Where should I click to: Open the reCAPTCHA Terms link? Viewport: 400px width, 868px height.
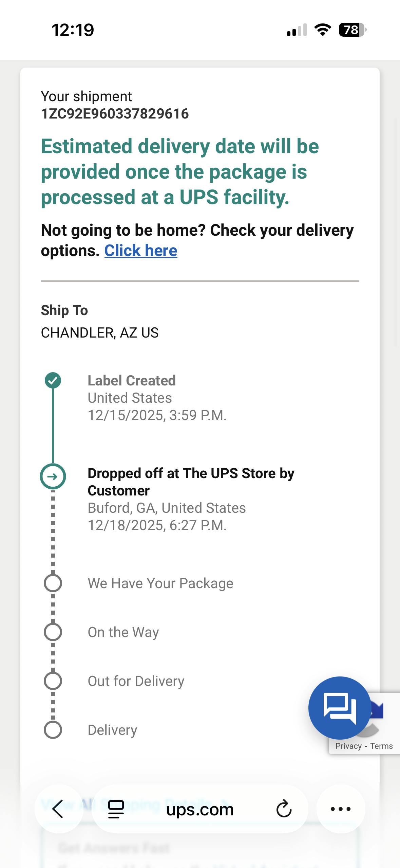click(x=381, y=746)
